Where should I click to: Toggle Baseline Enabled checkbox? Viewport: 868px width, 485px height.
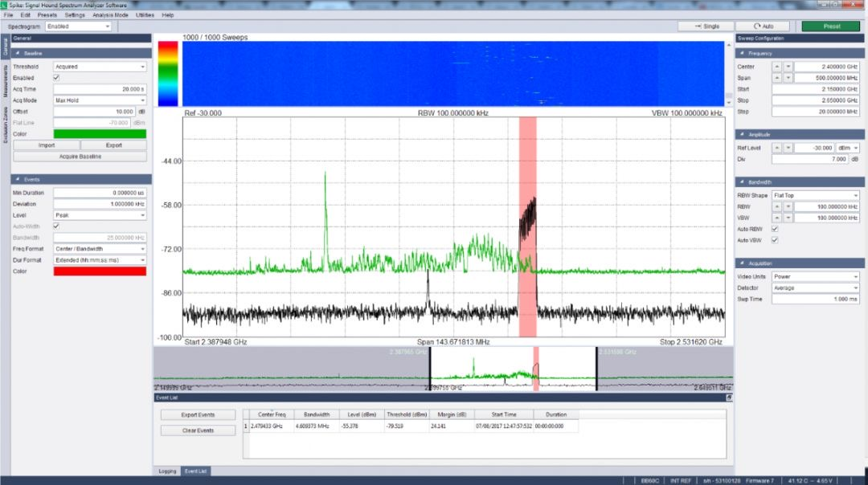(x=56, y=78)
